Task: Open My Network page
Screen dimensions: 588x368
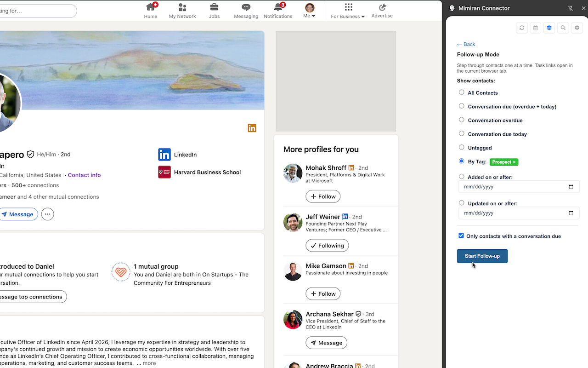Action: 182,11
